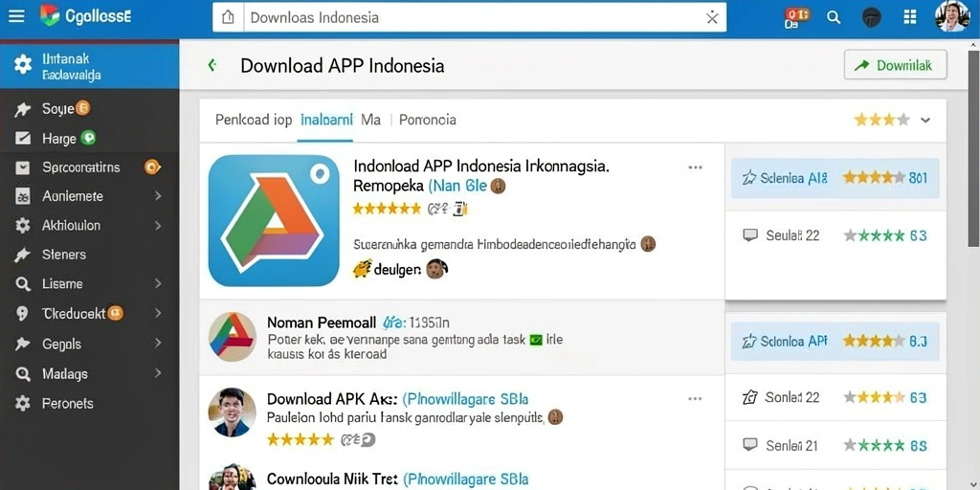This screenshot has width=980, height=490.
Task: Expand the Gepals sidebar item
Action: click(x=158, y=344)
